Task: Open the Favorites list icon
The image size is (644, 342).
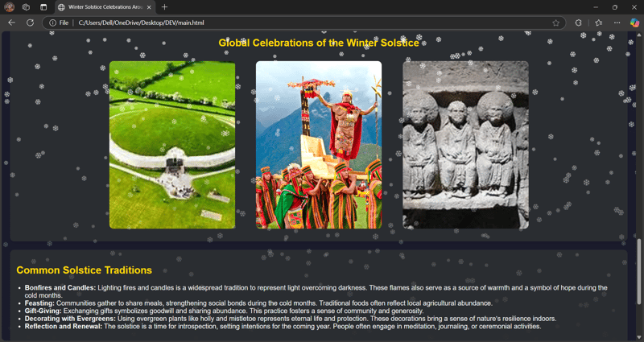Action: point(599,23)
